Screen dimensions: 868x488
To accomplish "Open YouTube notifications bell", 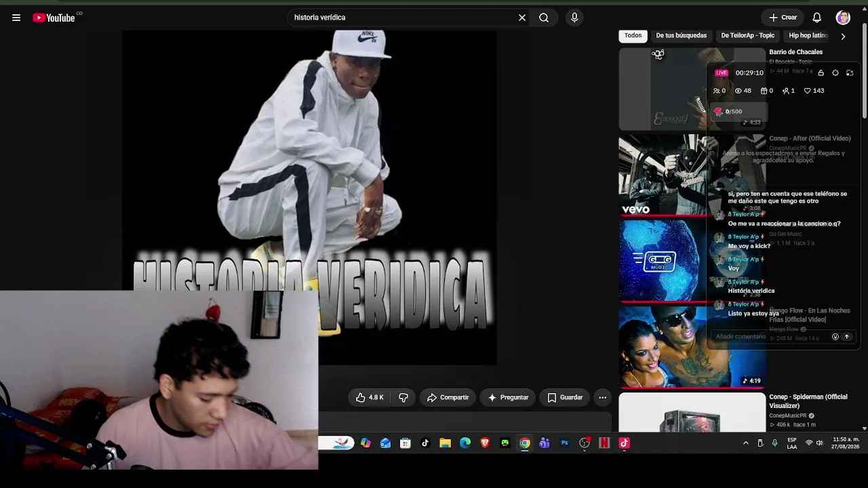I will [817, 18].
